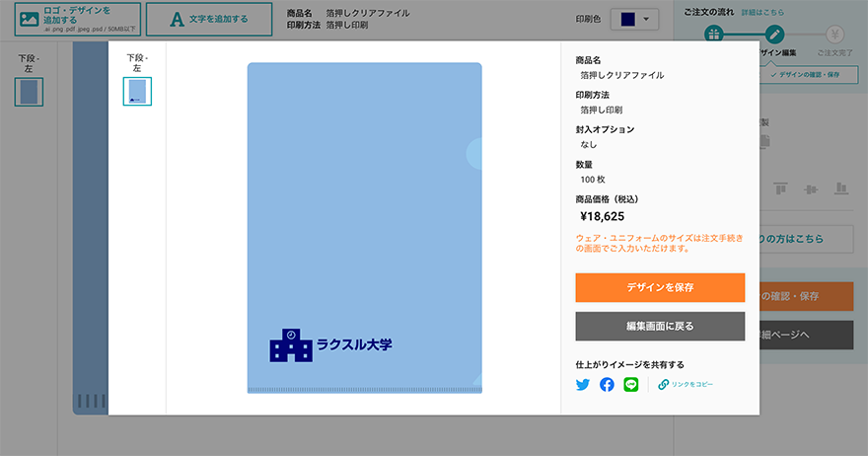Image resolution: width=868 pixels, height=456 pixels.
Task: Share the design via LINE icon
Action: [631, 385]
